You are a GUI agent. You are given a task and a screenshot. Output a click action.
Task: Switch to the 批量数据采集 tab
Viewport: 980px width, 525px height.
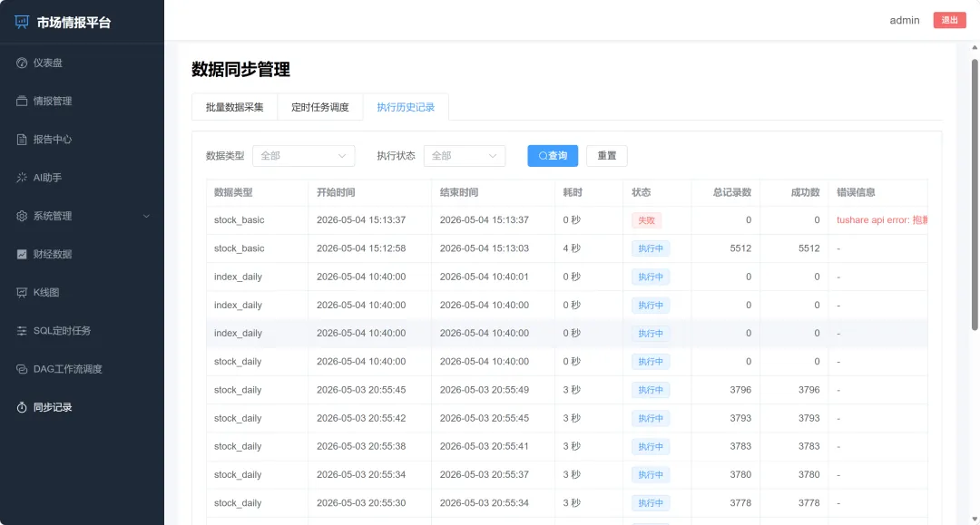pyautogui.click(x=234, y=107)
